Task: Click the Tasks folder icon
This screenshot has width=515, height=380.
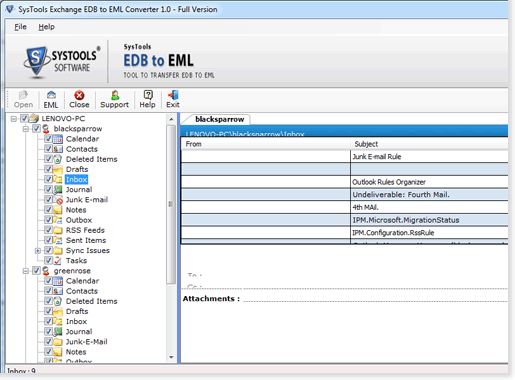Action: (58, 261)
